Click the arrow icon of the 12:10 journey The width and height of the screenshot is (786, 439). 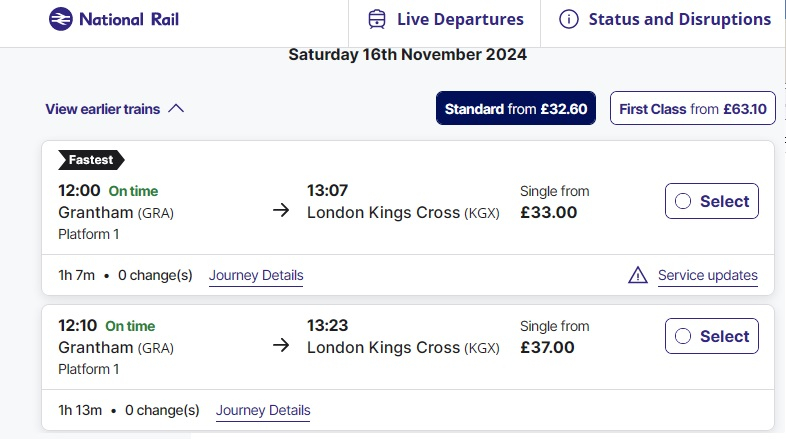pyautogui.click(x=281, y=345)
